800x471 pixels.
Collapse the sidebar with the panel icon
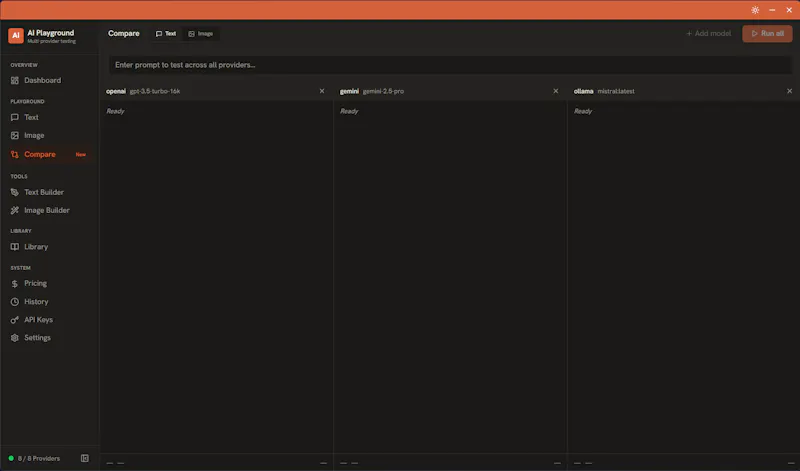pos(85,458)
